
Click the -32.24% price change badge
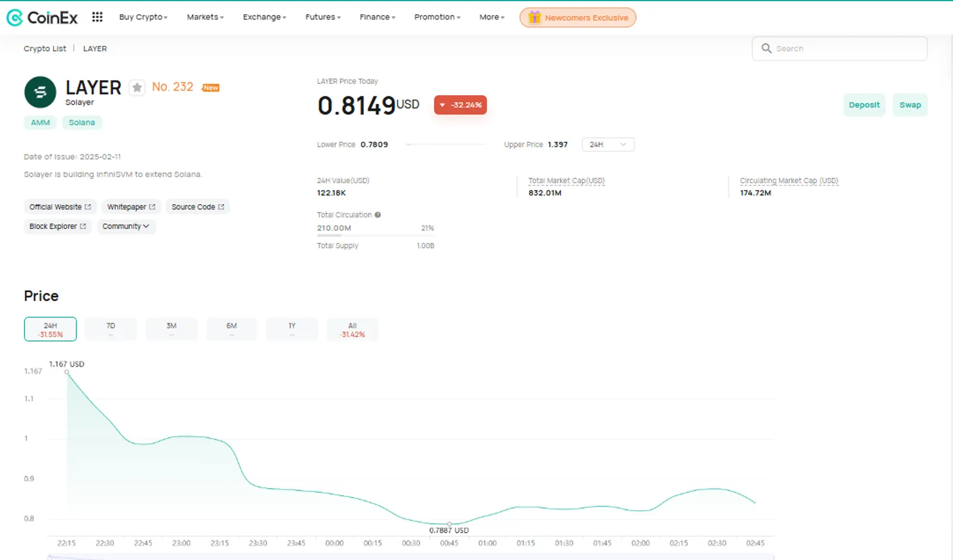(460, 105)
